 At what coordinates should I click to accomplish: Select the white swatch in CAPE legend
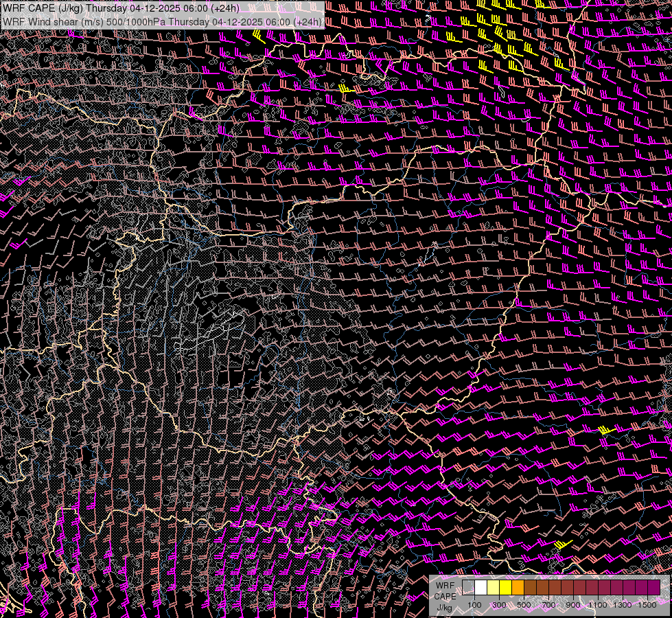[480, 588]
